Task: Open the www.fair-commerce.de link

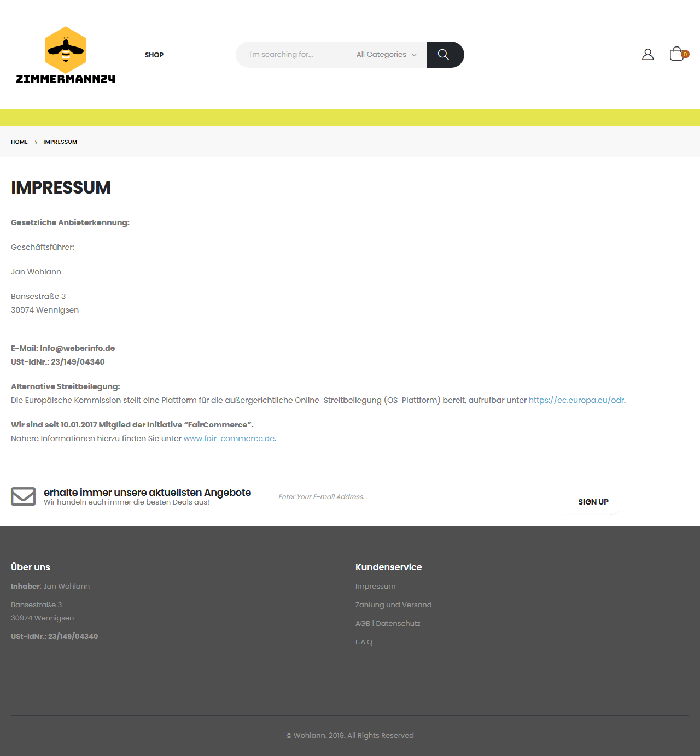Action: coord(229,438)
